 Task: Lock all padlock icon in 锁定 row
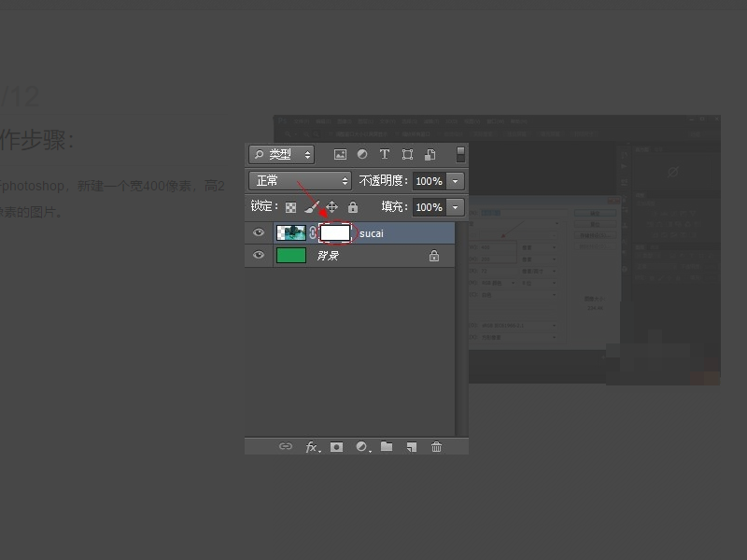tap(353, 207)
